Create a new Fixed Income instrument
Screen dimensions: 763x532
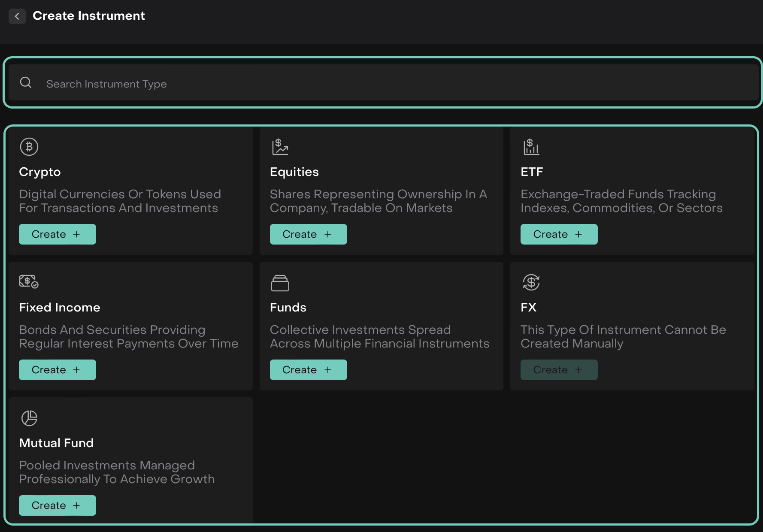click(57, 370)
